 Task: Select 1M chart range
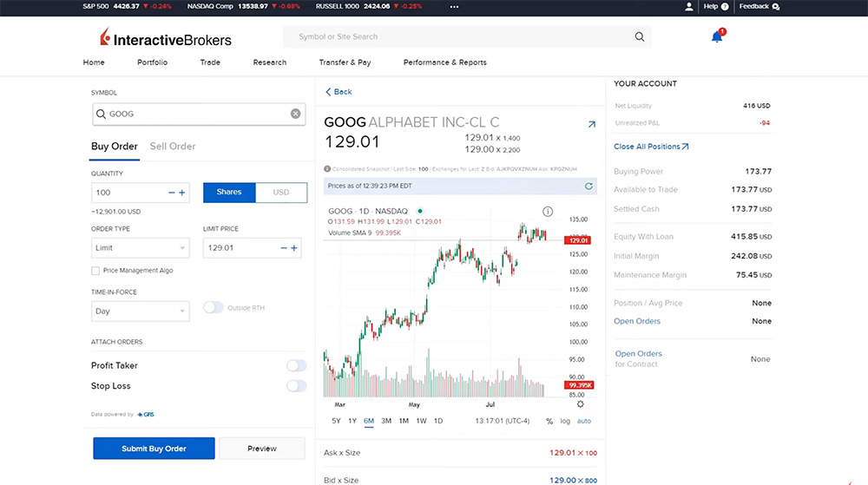[404, 421]
